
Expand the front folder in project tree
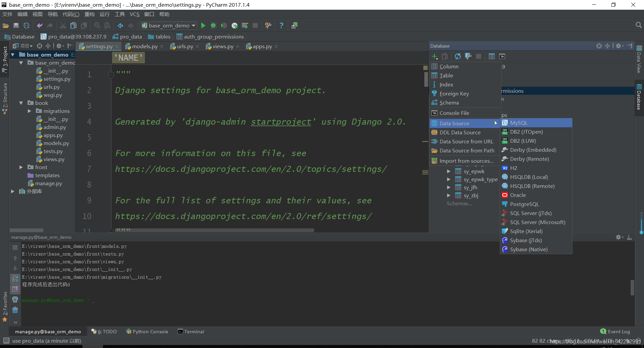pos(21,167)
